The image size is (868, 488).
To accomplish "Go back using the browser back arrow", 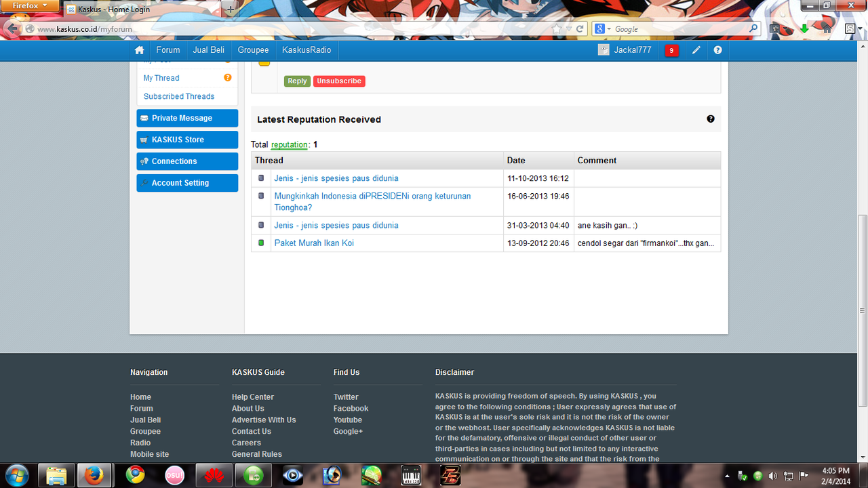I will pyautogui.click(x=12, y=28).
